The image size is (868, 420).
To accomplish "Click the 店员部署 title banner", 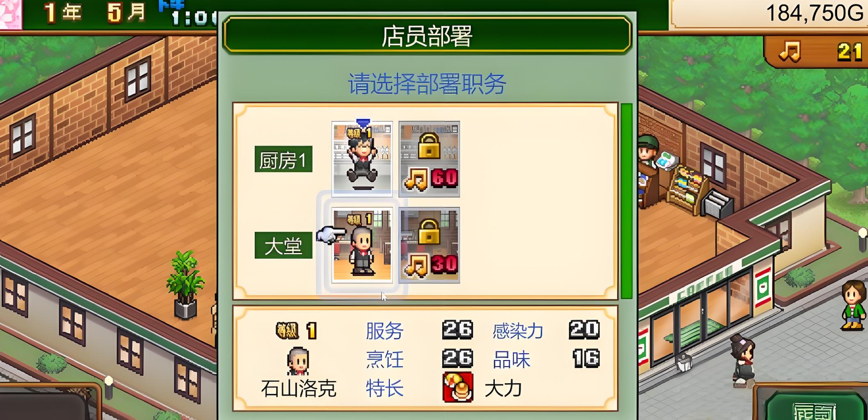I will tap(427, 35).
